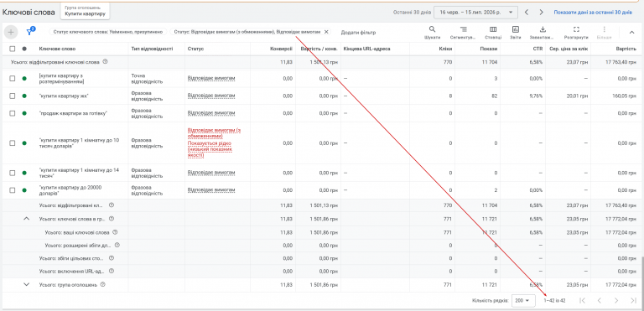Viewport: 644px width, 311px height.
Task: Click the Показати дані за останні 30 днів link
Action: click(x=593, y=13)
